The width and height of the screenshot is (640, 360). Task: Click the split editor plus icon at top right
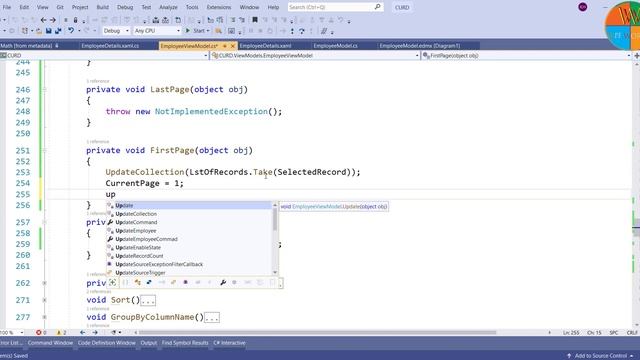click(x=636, y=56)
